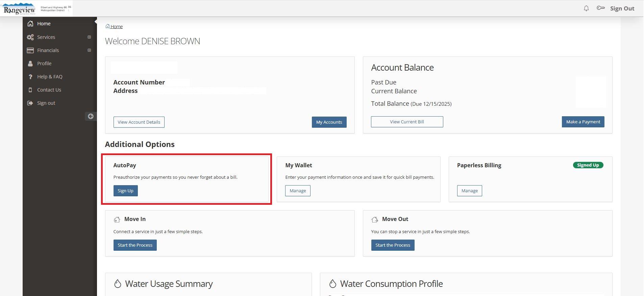
Task: Click the Rangeview logo
Action: point(20,8)
